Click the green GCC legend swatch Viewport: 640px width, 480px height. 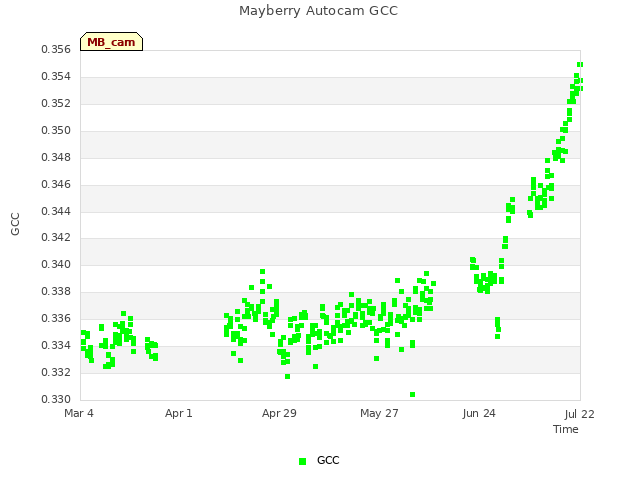click(x=302, y=461)
